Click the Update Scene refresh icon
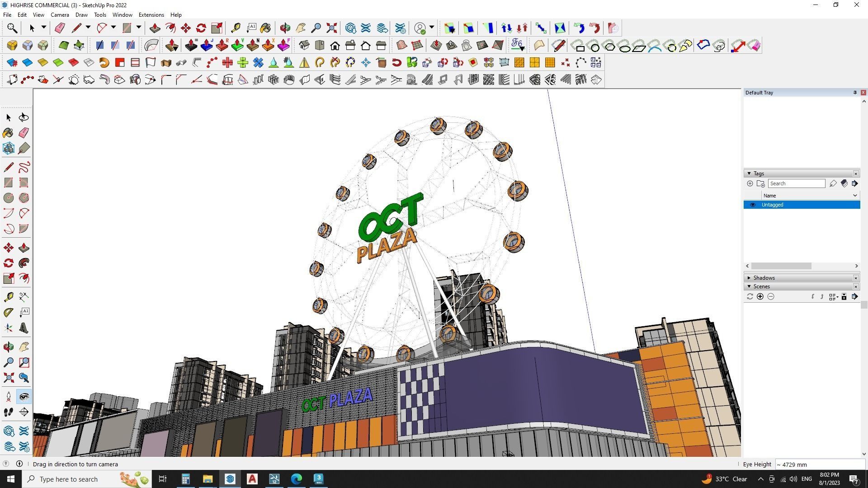Screen dimensions: 868x488 click(x=750, y=296)
